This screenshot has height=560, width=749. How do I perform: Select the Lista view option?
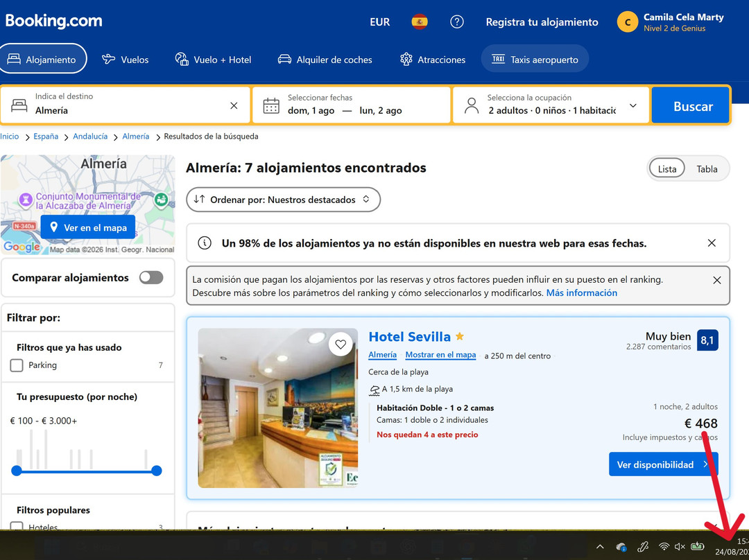667,169
